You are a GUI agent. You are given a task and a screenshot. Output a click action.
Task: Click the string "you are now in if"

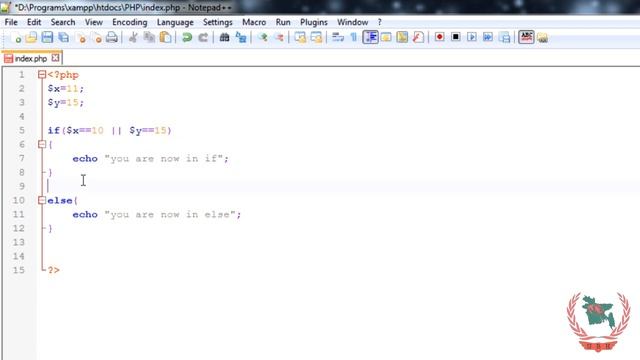pyautogui.click(x=163, y=158)
